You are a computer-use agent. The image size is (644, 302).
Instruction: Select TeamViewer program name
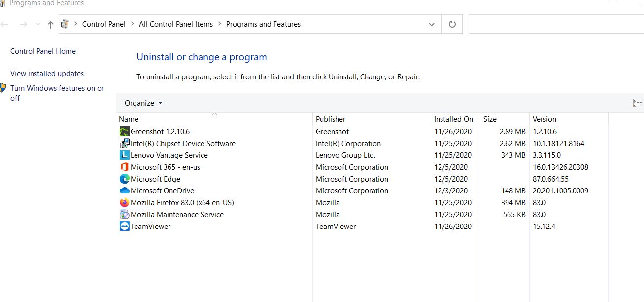150,226
